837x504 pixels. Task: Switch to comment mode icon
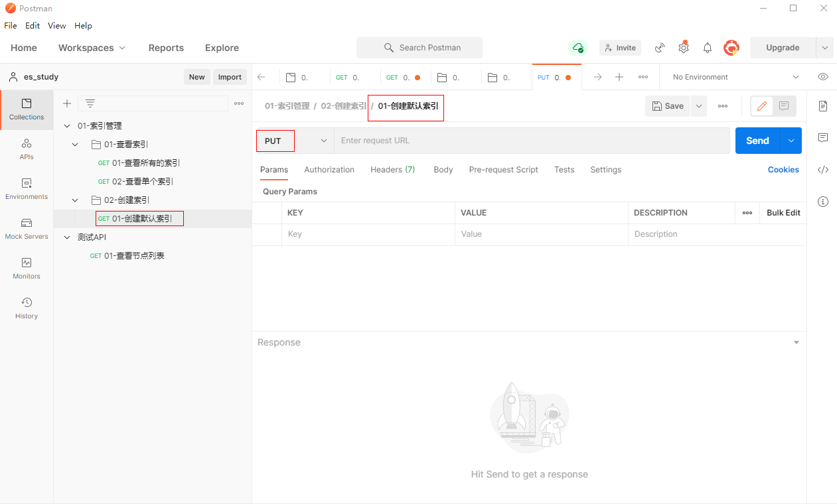pyautogui.click(x=784, y=106)
